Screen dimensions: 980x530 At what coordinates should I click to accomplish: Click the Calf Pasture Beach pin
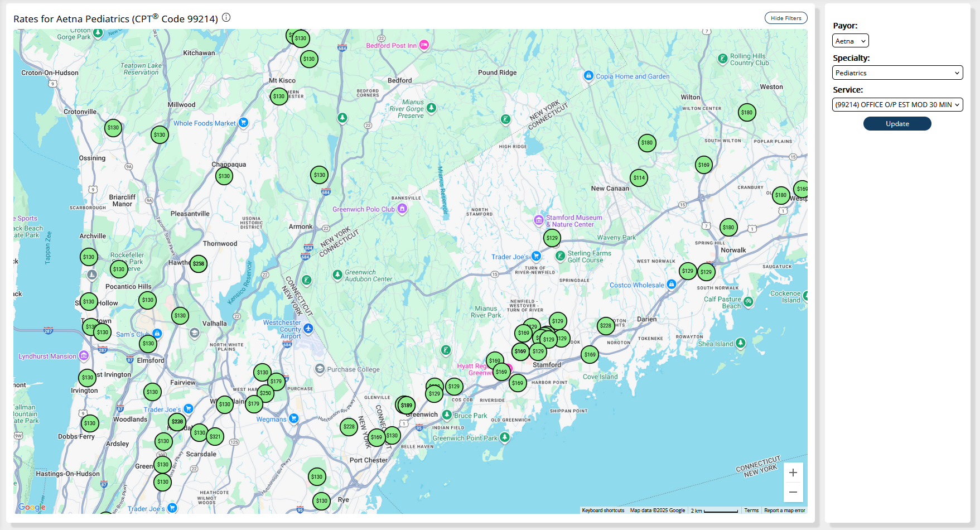pyautogui.click(x=749, y=302)
